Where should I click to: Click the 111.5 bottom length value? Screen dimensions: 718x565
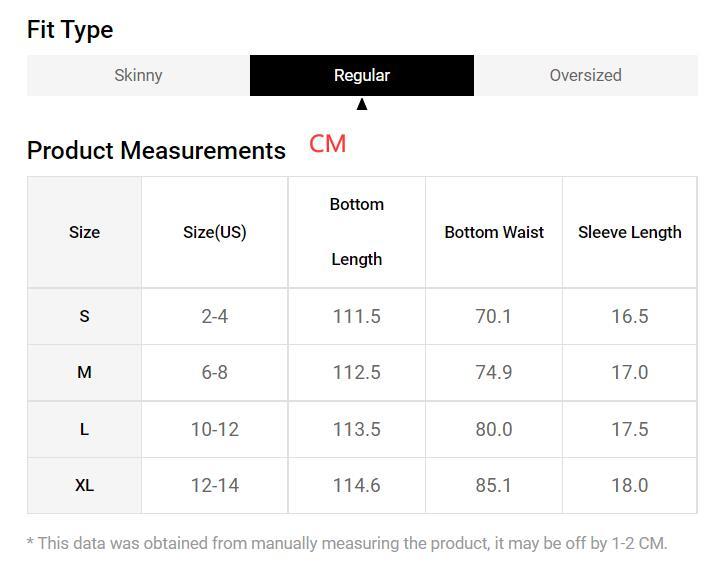coord(356,316)
